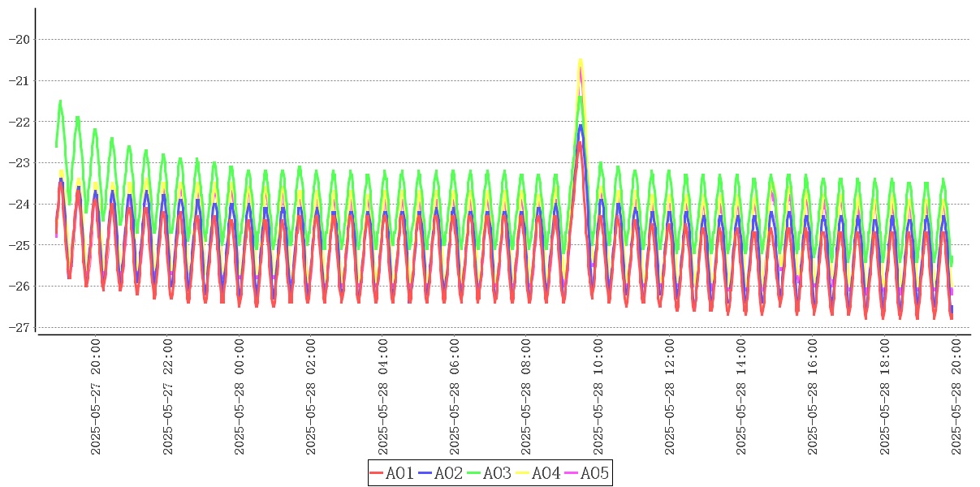Image resolution: width=980 pixels, height=487 pixels.
Task: Select the yellow A04 legend color line
Action: pos(523,473)
